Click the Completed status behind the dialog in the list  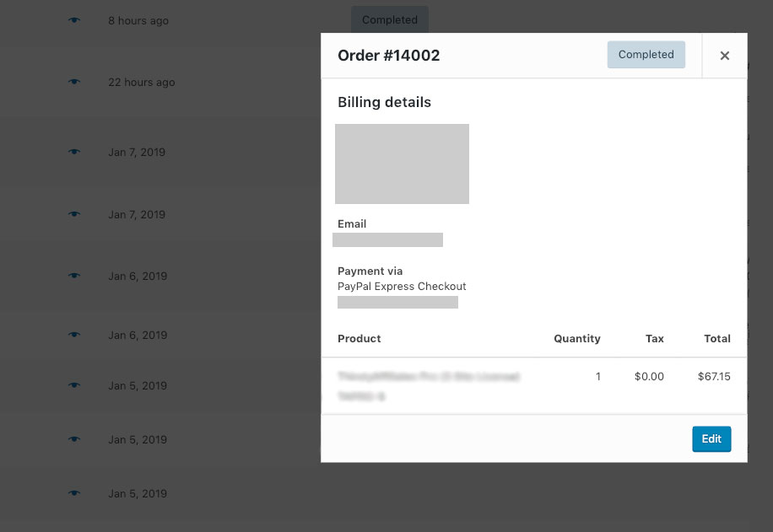pos(389,19)
